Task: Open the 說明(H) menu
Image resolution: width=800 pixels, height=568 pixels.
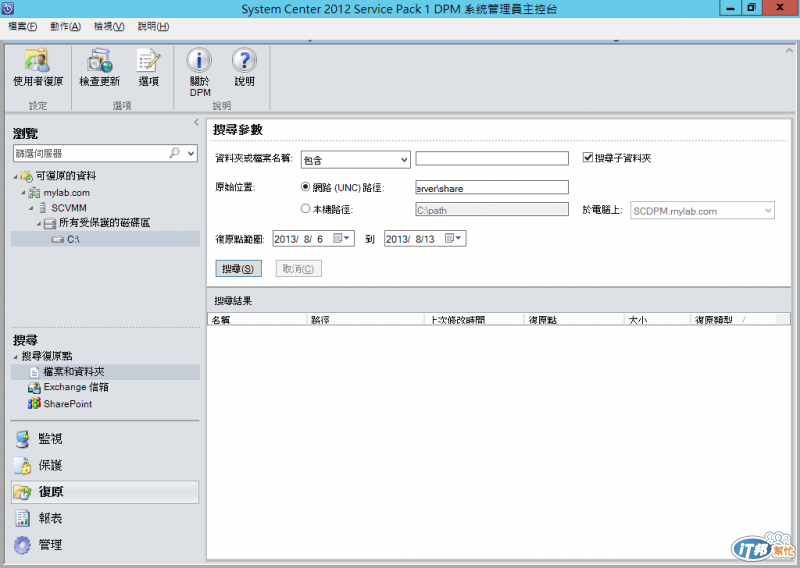Action: click(154, 27)
